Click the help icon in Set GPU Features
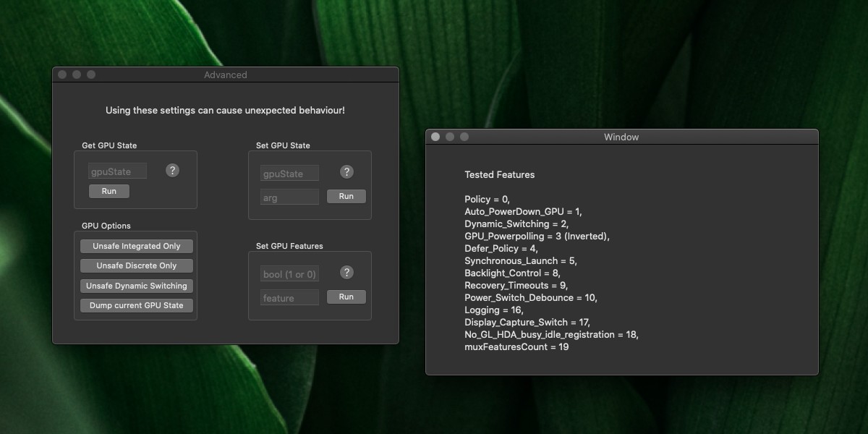Image resolution: width=868 pixels, height=434 pixels. [346, 273]
